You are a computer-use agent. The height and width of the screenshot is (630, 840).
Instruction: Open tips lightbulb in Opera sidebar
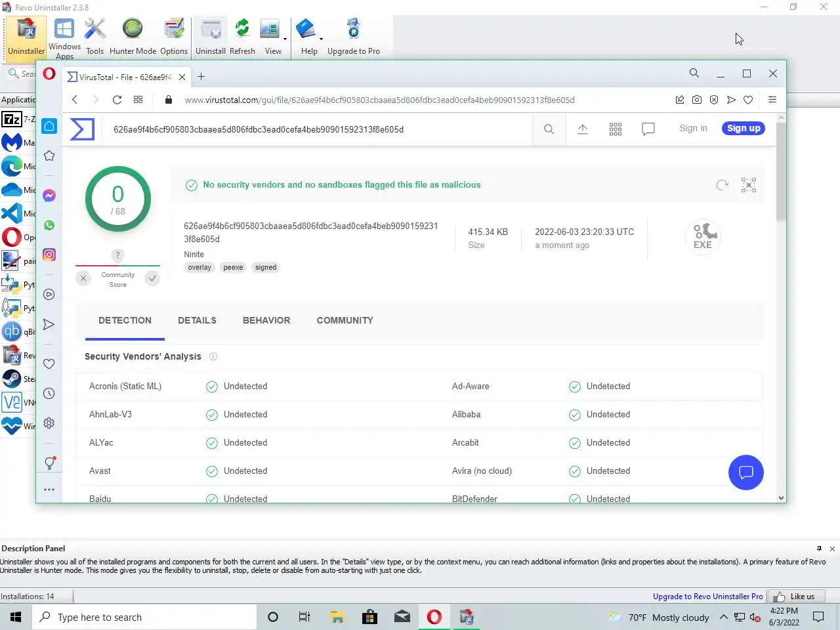coord(49,463)
